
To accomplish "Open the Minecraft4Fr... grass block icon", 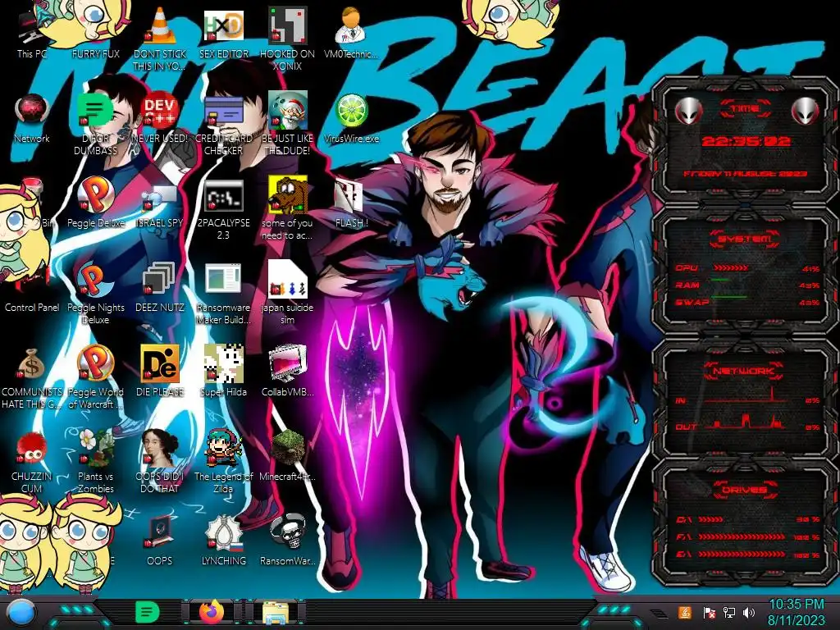I will (x=287, y=456).
